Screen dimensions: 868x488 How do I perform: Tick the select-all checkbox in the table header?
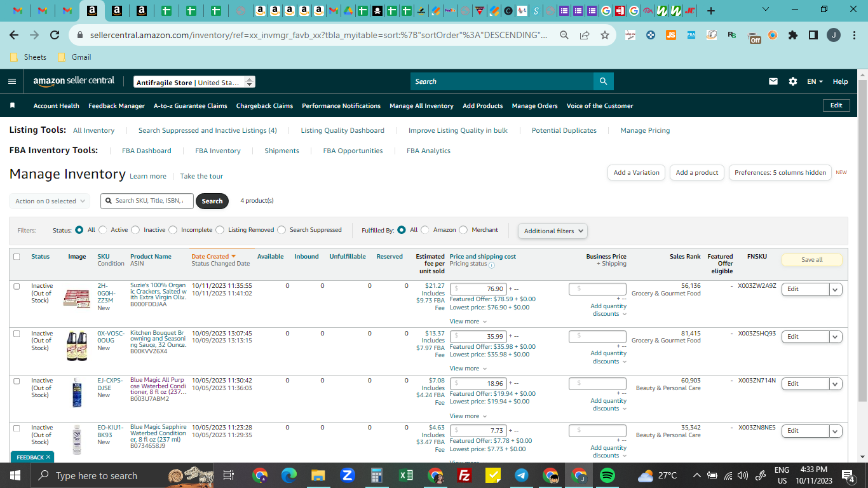(x=17, y=257)
